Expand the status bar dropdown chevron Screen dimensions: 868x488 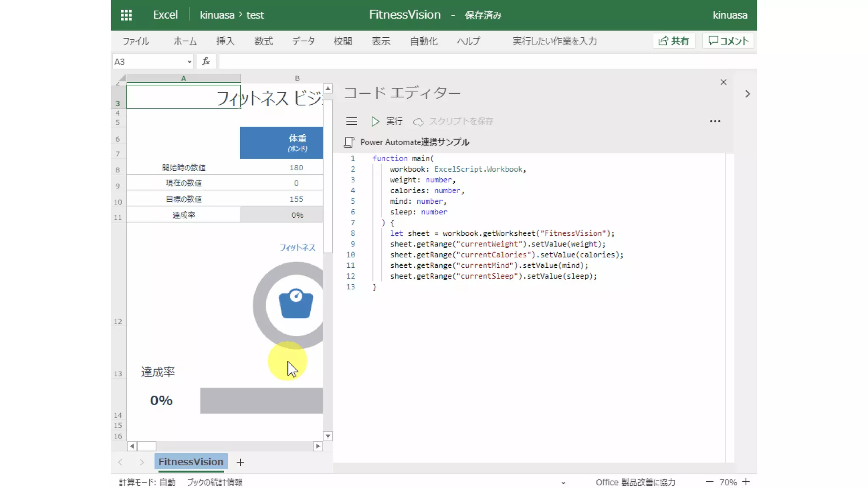click(x=563, y=482)
